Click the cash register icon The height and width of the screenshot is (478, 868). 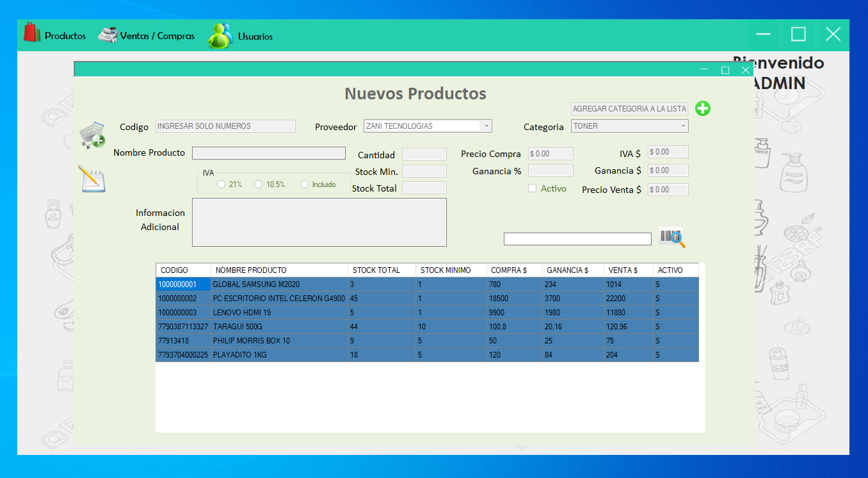click(108, 35)
